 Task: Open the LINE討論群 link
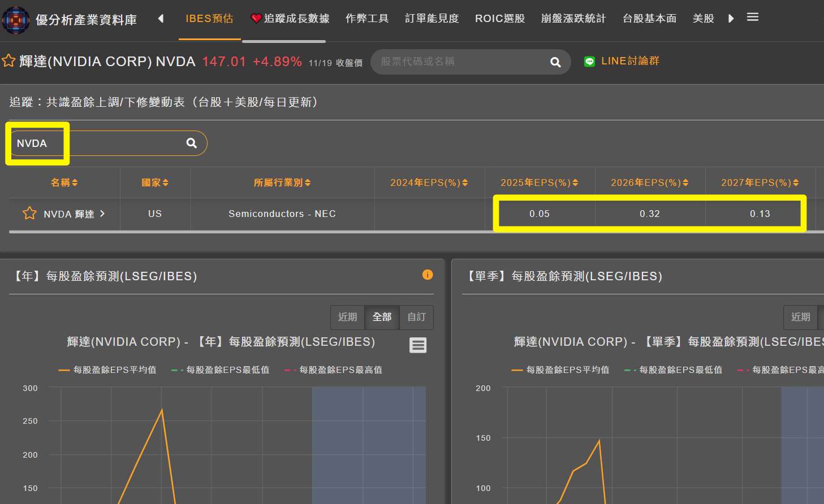point(630,61)
